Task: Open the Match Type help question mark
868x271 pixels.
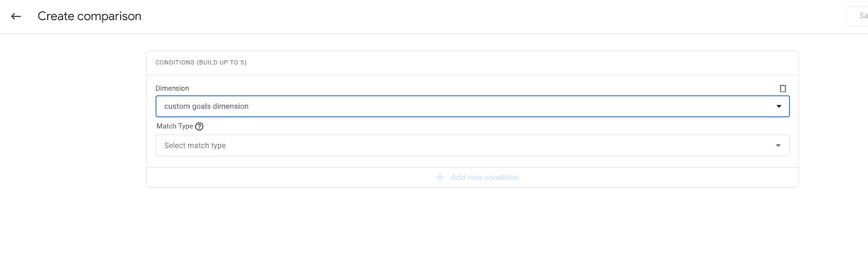Action: click(x=199, y=127)
